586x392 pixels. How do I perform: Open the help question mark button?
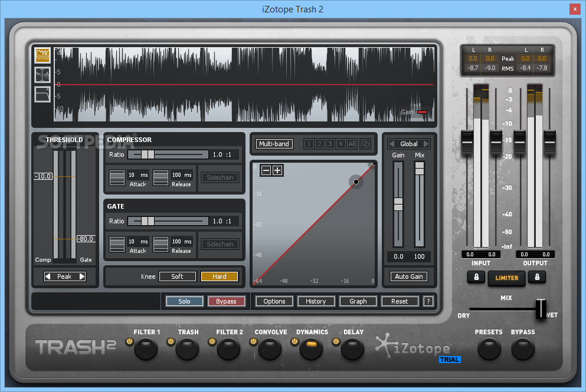pyautogui.click(x=428, y=301)
